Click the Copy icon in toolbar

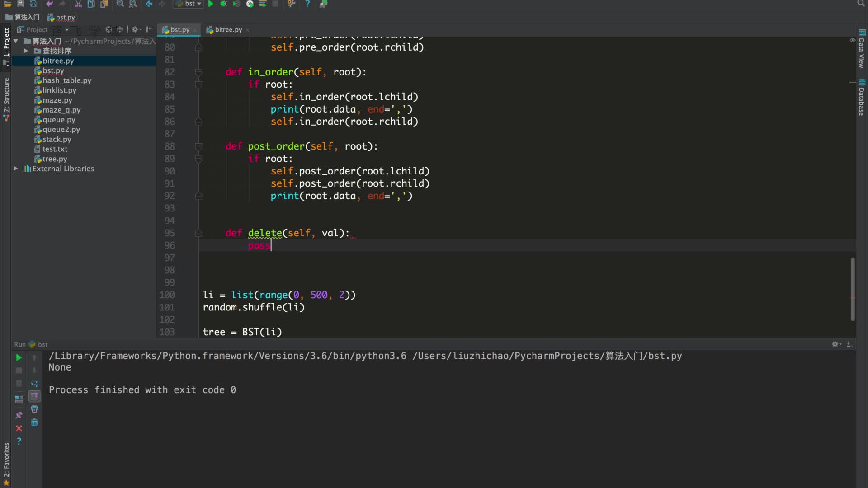coord(91,4)
